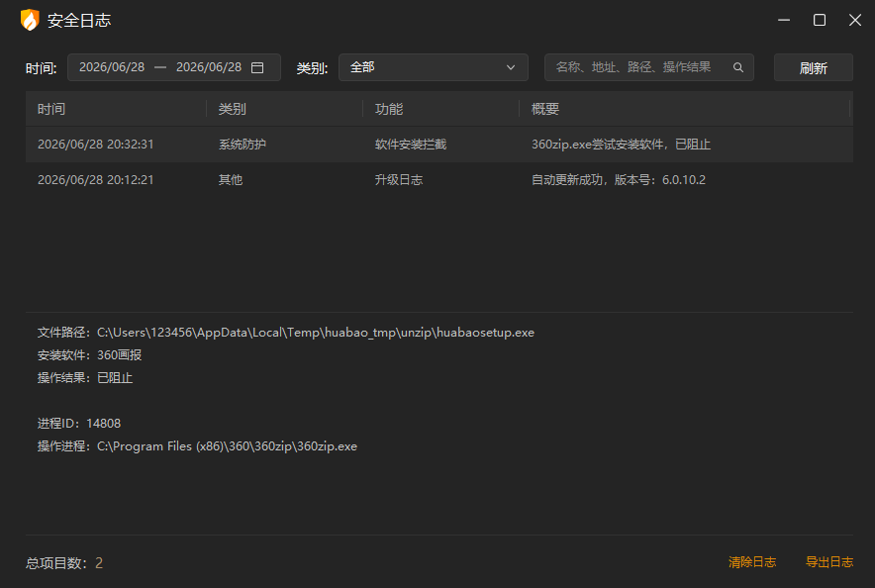
Task: Maximize the 安全日志 window
Action: (x=820, y=20)
